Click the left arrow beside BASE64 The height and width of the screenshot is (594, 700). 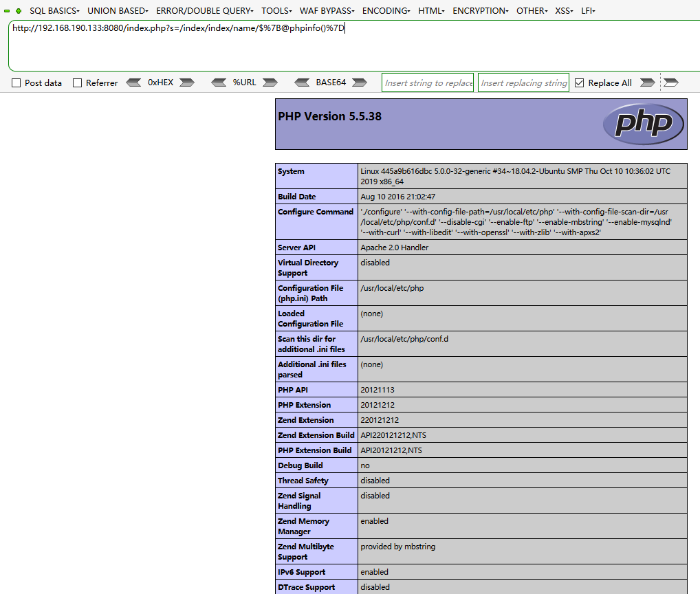303,82
